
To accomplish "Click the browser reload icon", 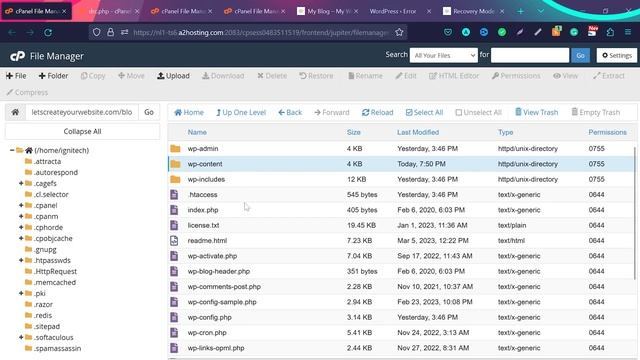I will [48, 32].
